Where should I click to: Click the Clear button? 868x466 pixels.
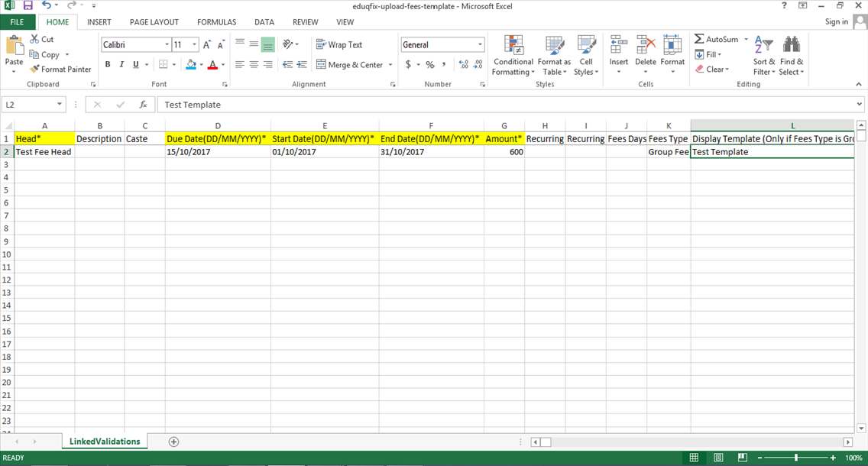point(712,70)
